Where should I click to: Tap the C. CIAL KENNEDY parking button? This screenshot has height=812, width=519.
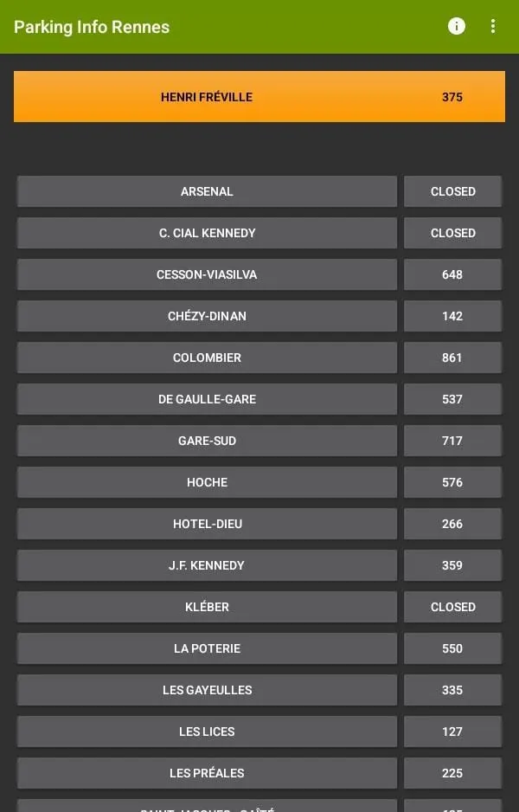207,233
